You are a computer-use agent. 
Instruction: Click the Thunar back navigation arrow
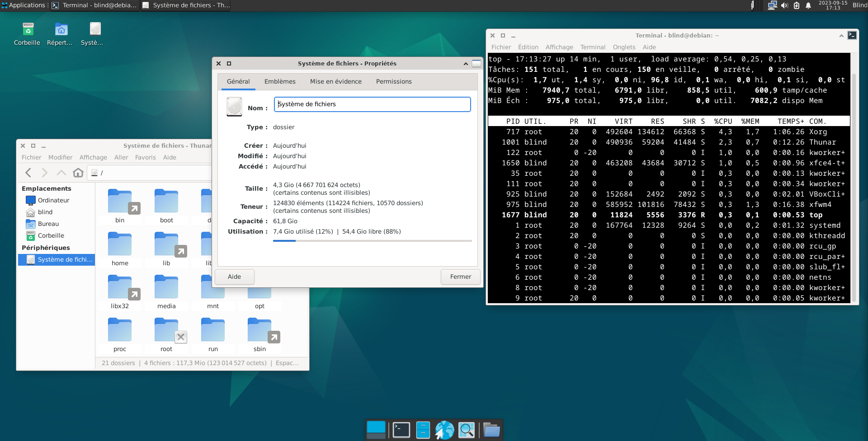pyautogui.click(x=28, y=173)
